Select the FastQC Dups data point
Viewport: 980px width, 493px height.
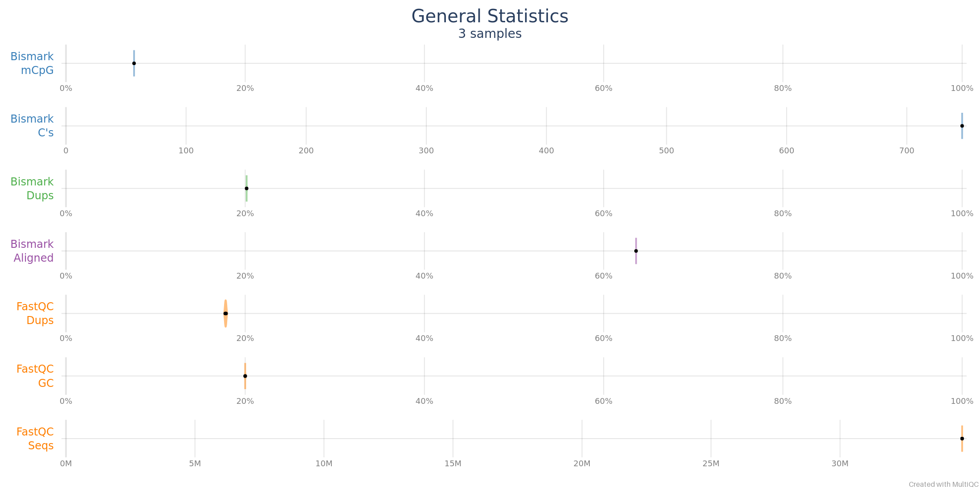point(225,313)
